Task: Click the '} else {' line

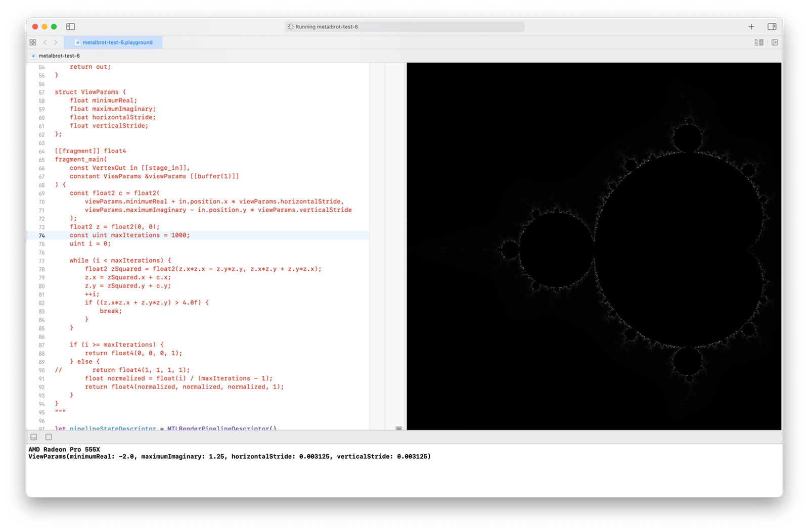Action: 84,362
